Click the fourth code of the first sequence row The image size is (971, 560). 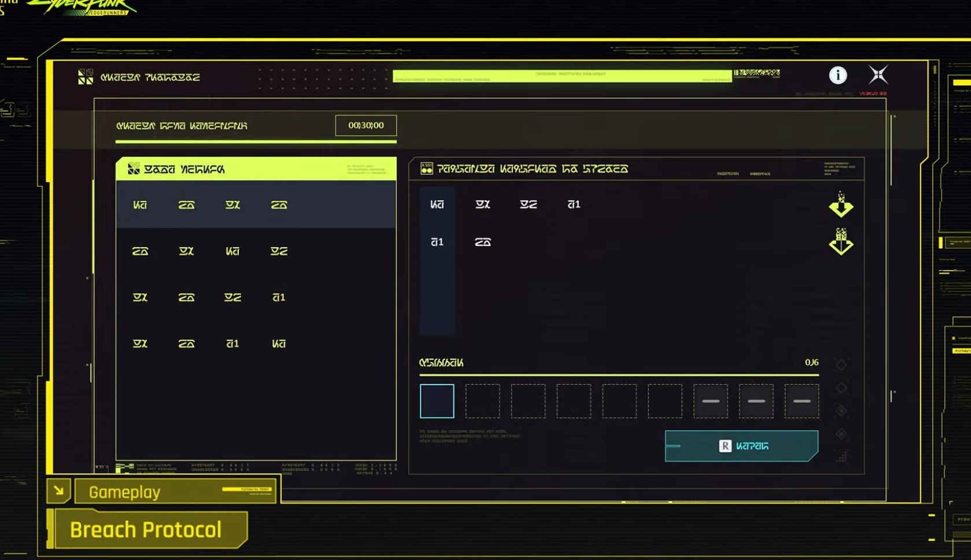(x=574, y=204)
